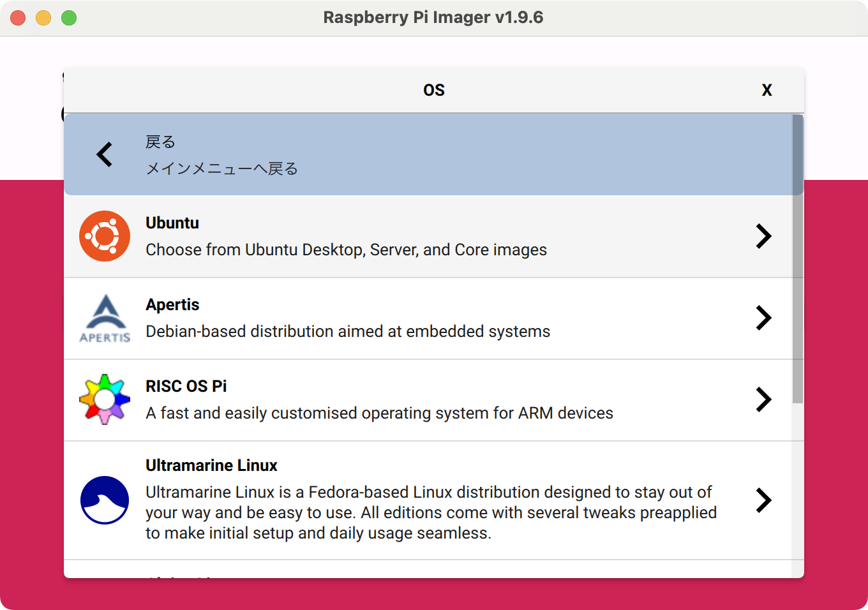Click the 戻る back label
The width and height of the screenshot is (868, 610).
pyautogui.click(x=160, y=142)
